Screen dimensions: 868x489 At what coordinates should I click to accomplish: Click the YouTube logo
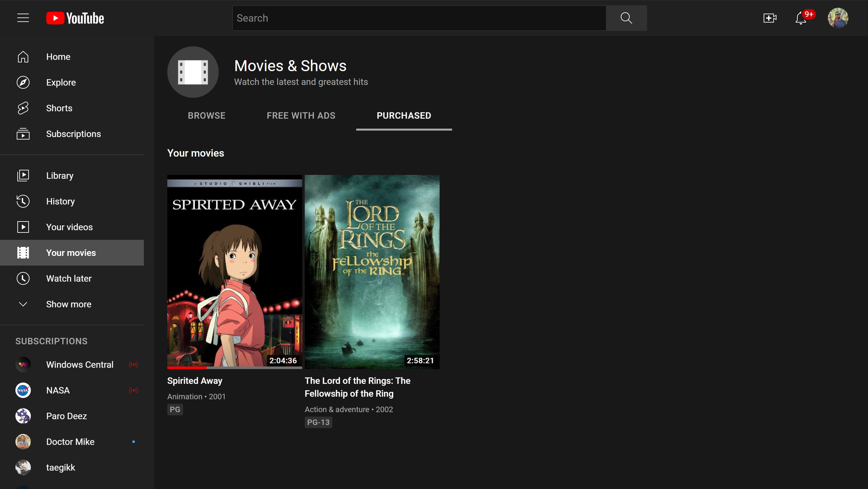point(75,18)
